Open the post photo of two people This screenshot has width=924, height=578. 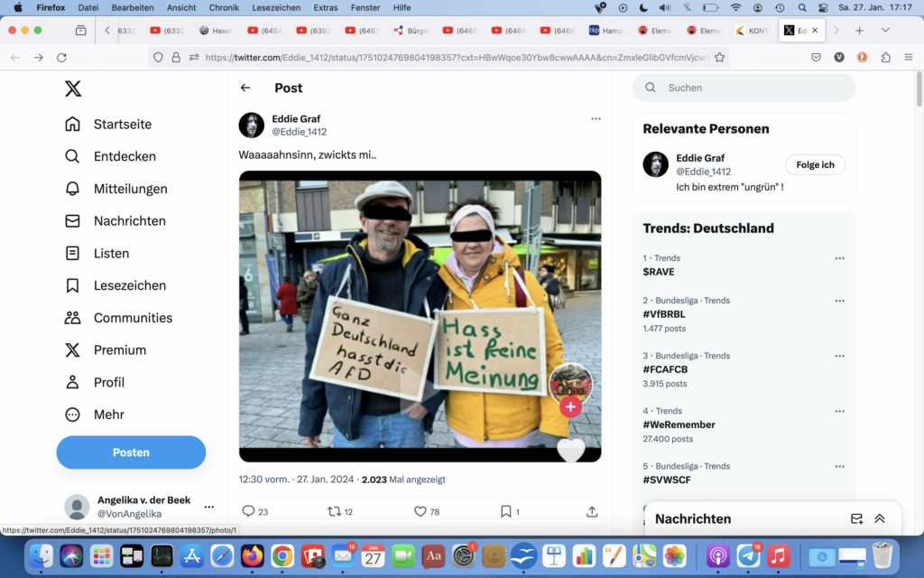click(x=420, y=316)
